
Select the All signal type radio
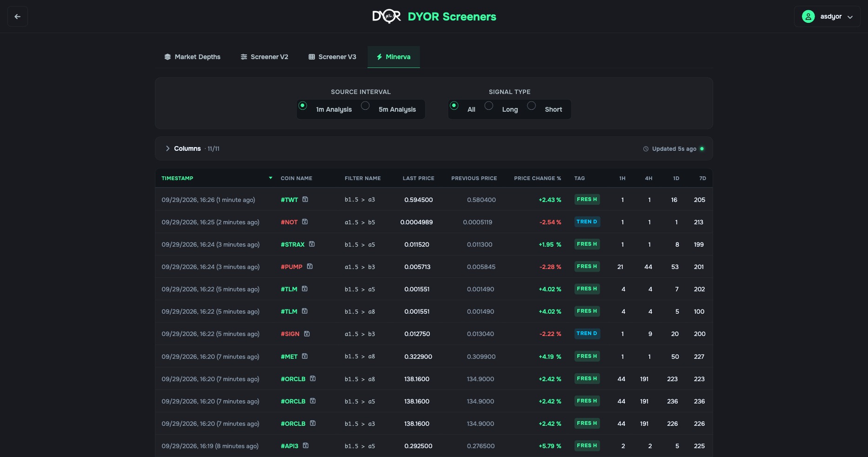pyautogui.click(x=454, y=106)
